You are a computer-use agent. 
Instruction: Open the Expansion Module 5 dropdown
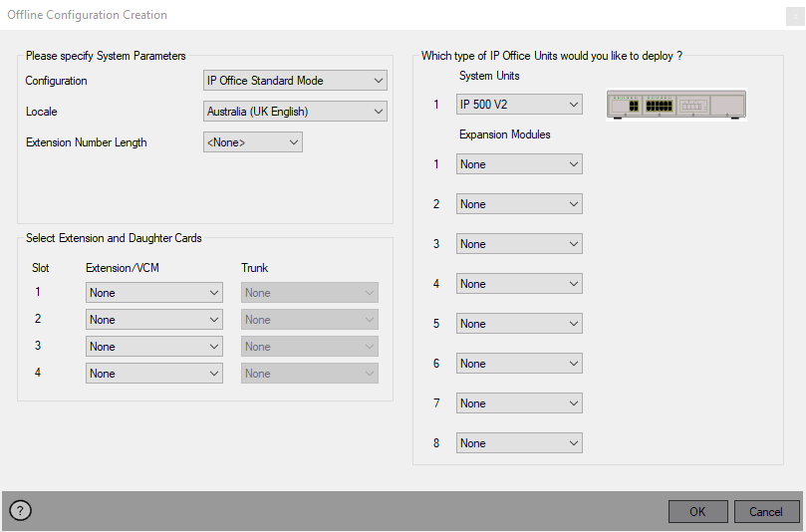pyautogui.click(x=519, y=324)
